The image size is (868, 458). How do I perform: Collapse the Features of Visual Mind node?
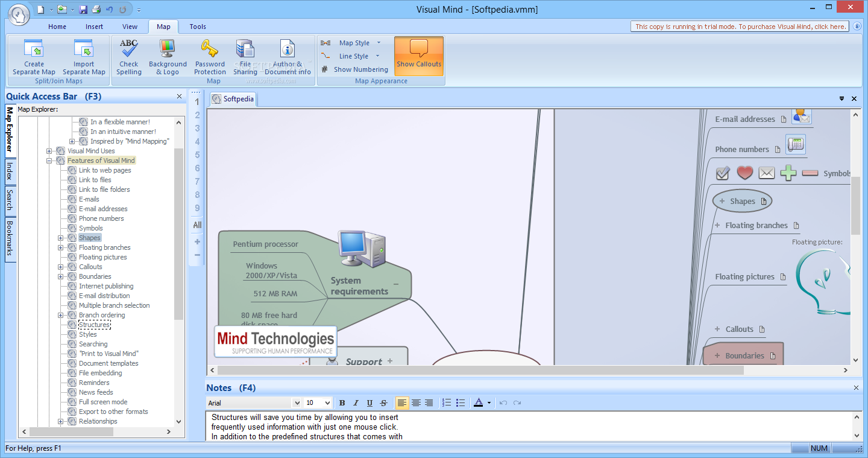click(49, 161)
